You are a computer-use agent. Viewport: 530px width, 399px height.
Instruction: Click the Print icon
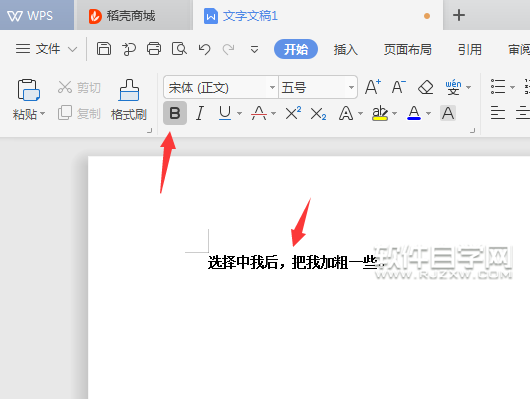click(x=154, y=49)
